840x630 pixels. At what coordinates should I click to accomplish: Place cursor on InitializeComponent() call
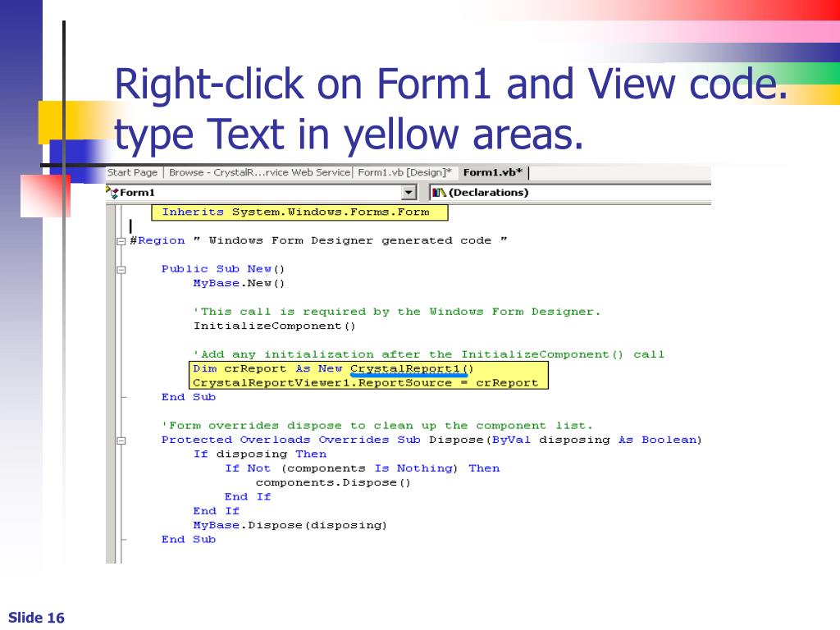pyautogui.click(x=274, y=326)
